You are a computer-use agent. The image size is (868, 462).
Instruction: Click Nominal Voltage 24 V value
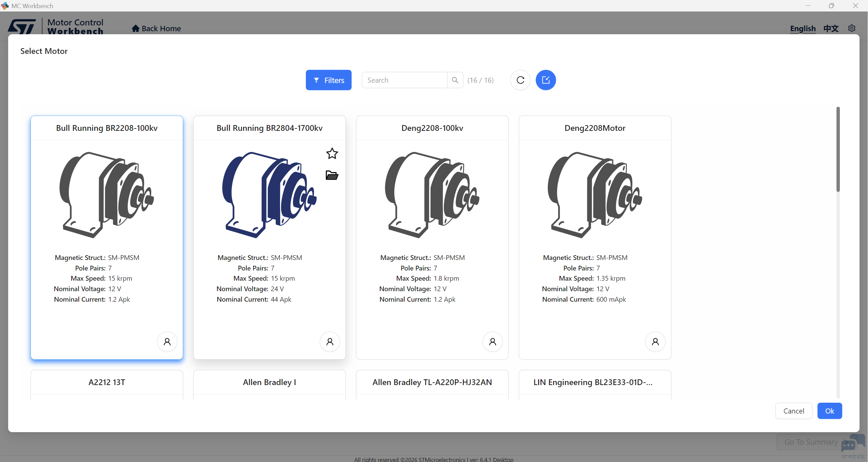[x=277, y=289]
